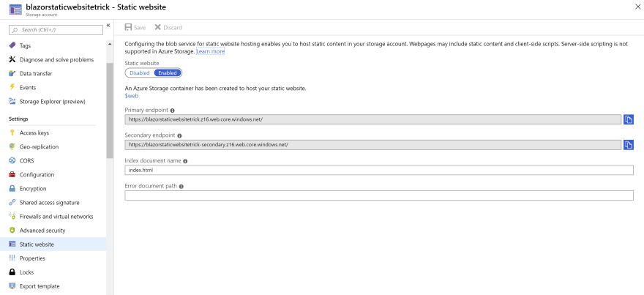The width and height of the screenshot is (644, 295).
Task: Click the Geo-replication globe icon
Action: point(12,146)
